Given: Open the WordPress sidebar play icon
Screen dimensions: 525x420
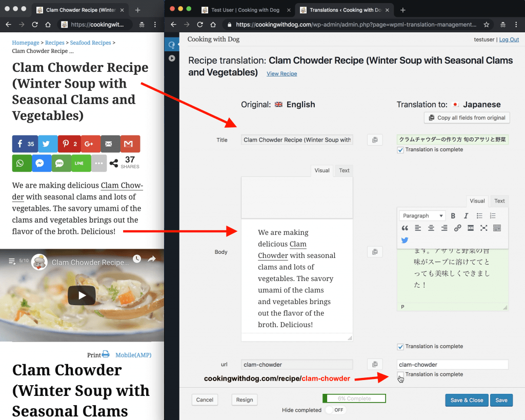Looking at the screenshot, I should click(x=172, y=58).
